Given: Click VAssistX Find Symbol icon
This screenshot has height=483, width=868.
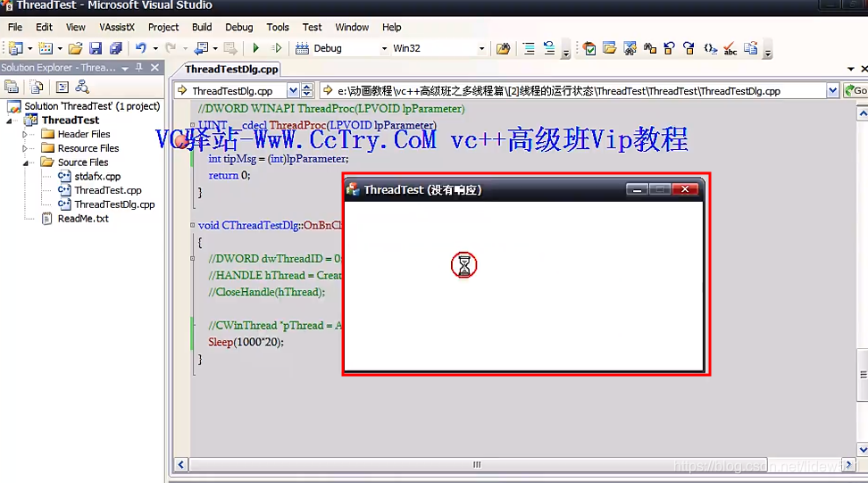Looking at the screenshot, I should pos(630,48).
